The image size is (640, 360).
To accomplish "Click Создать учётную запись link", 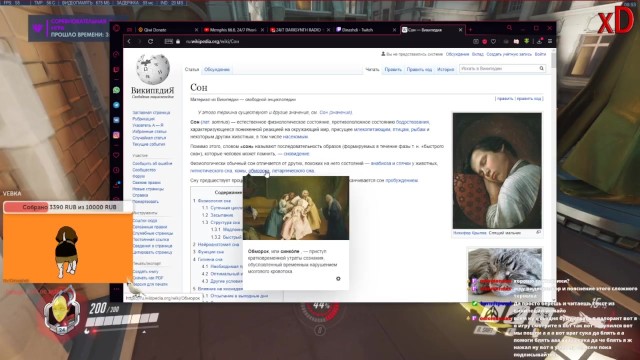I will [509, 54].
